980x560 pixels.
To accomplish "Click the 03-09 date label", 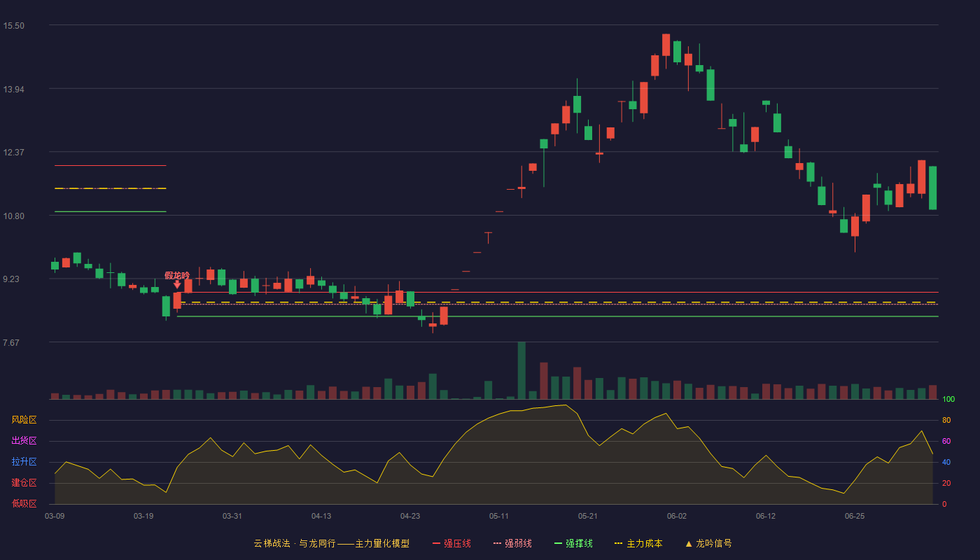I will tap(55, 516).
